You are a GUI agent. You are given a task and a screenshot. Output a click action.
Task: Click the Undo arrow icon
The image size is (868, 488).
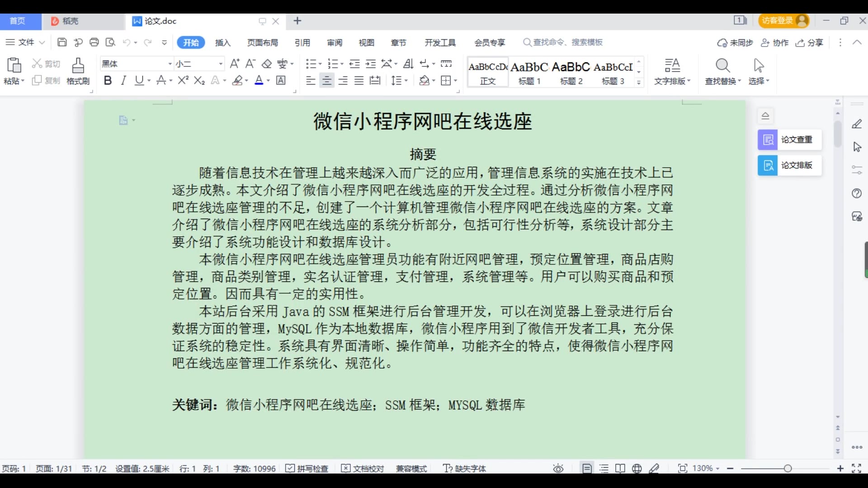point(127,42)
